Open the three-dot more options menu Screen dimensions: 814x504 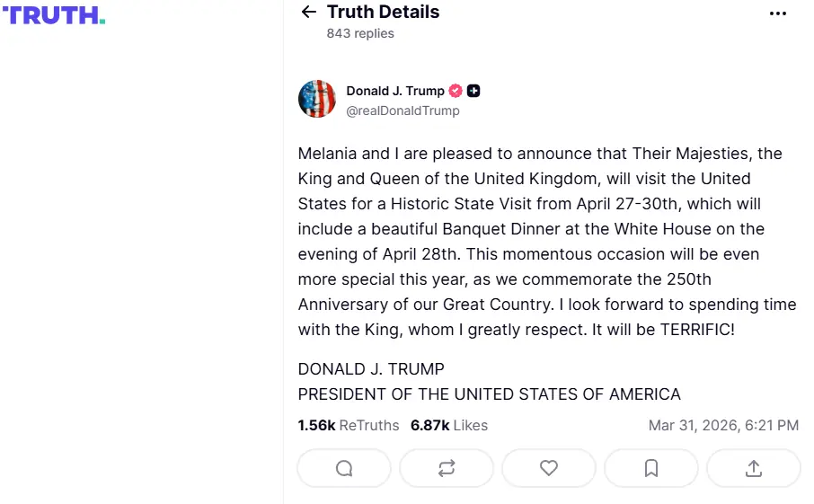tap(778, 13)
